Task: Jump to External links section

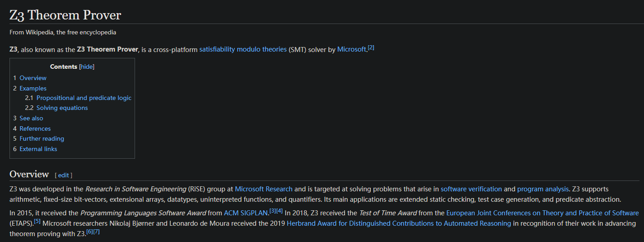Action: click(x=38, y=149)
